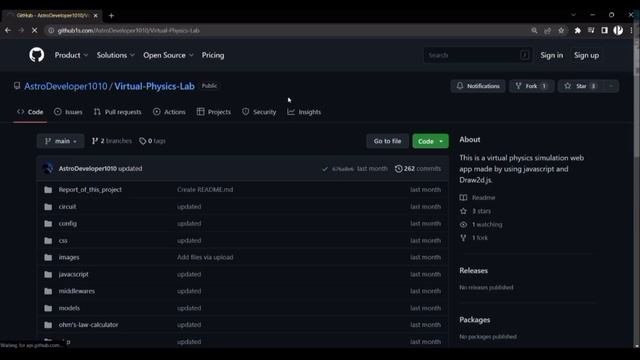
Task: Open the 3 stars link in About
Action: pyautogui.click(x=476, y=211)
